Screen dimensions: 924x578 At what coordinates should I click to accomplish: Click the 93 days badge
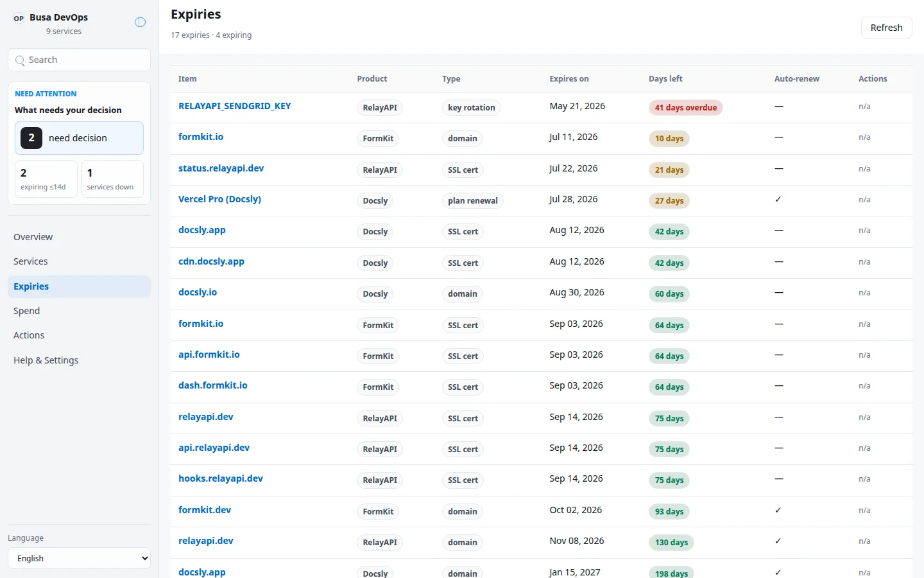pos(669,512)
